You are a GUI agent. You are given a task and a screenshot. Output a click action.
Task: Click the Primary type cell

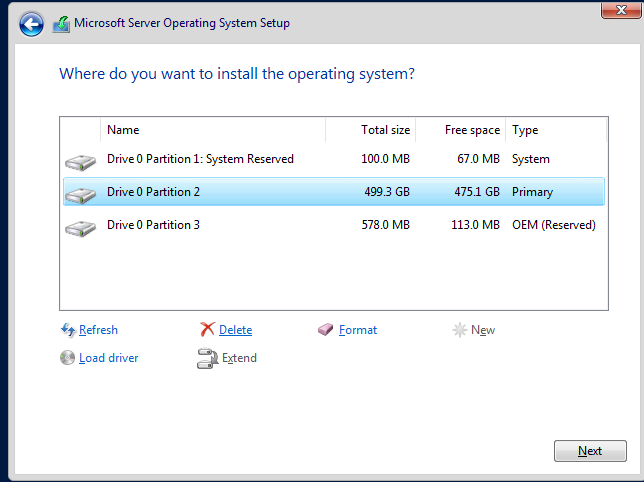click(x=532, y=192)
